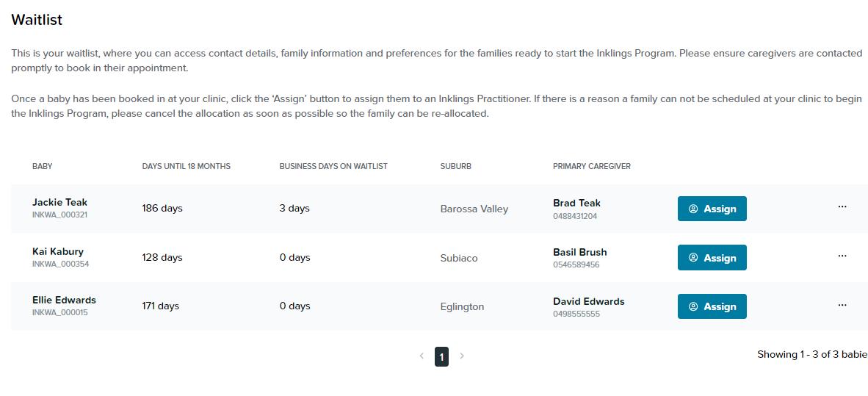The width and height of the screenshot is (868, 396).
Task: Assign Kai Kabury to a practitioner
Action: pyautogui.click(x=712, y=258)
